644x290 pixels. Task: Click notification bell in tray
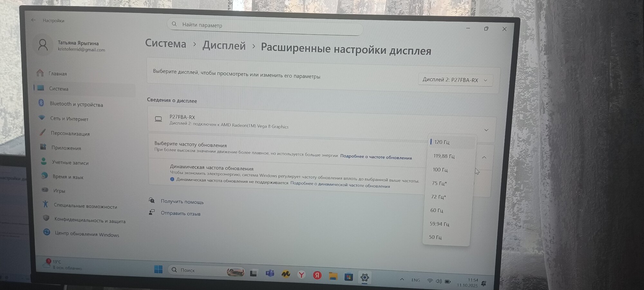pos(484,283)
